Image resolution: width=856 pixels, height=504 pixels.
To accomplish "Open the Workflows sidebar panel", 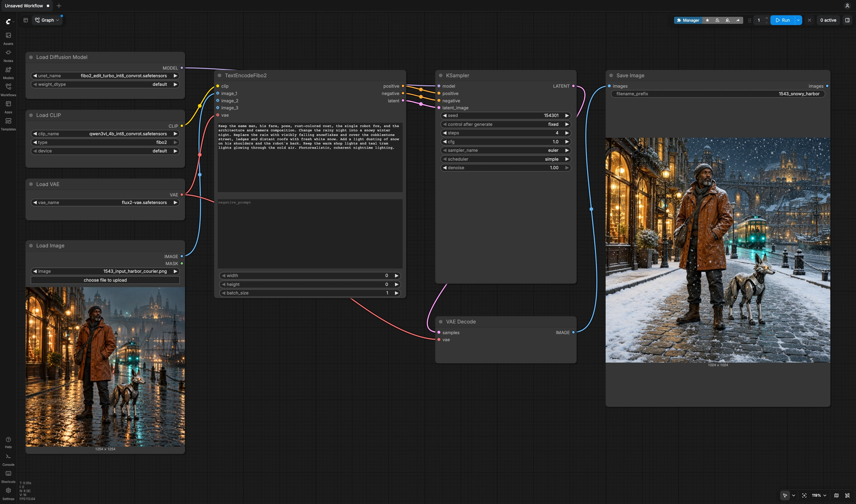I will 8,90.
